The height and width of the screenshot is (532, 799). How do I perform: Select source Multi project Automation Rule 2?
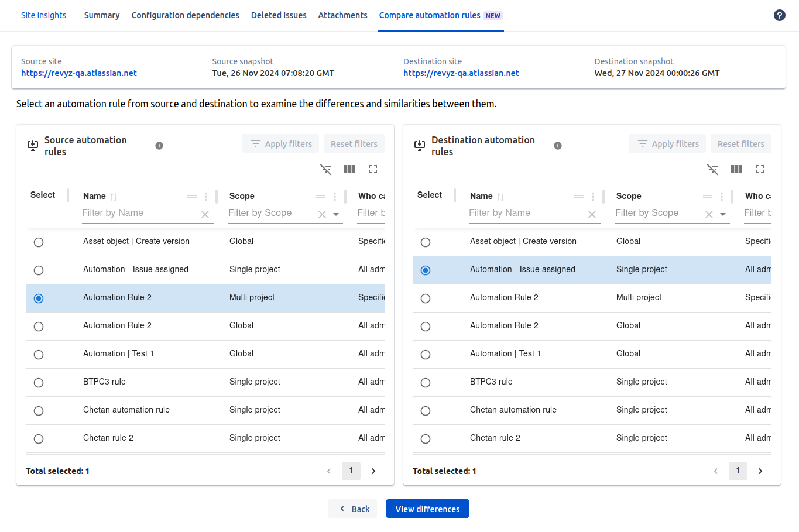(39, 298)
